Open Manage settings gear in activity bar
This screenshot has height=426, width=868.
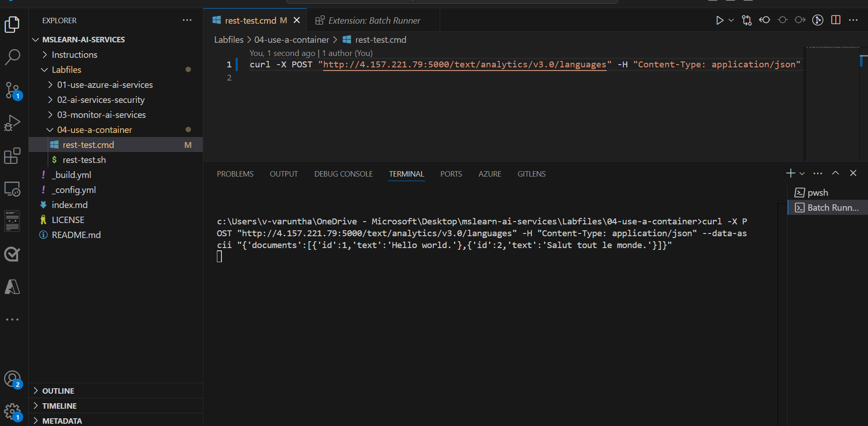coord(12,412)
